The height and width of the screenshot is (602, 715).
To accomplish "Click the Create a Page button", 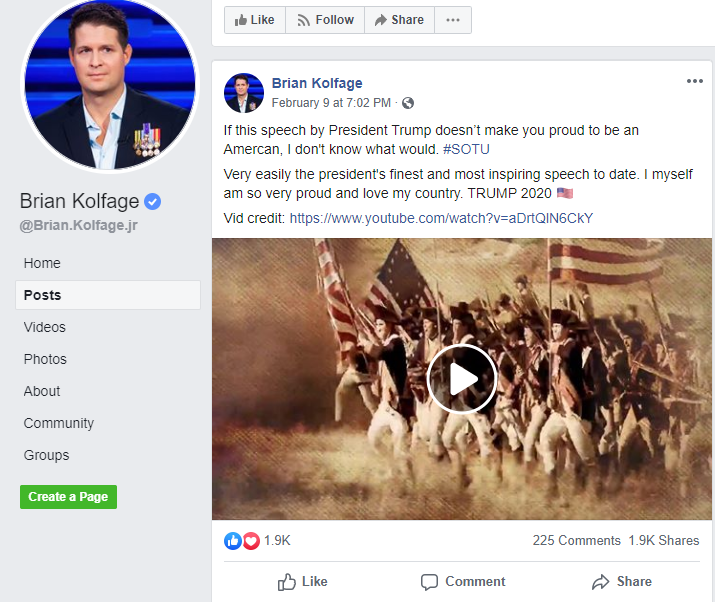I will click(68, 496).
